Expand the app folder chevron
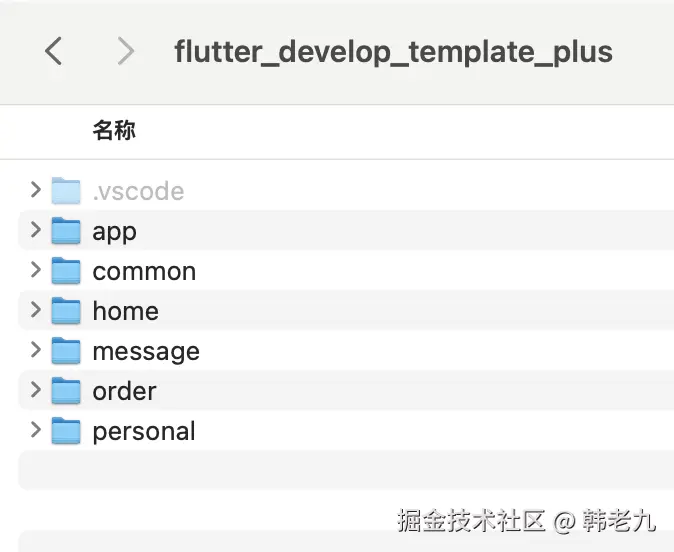 pyautogui.click(x=36, y=230)
